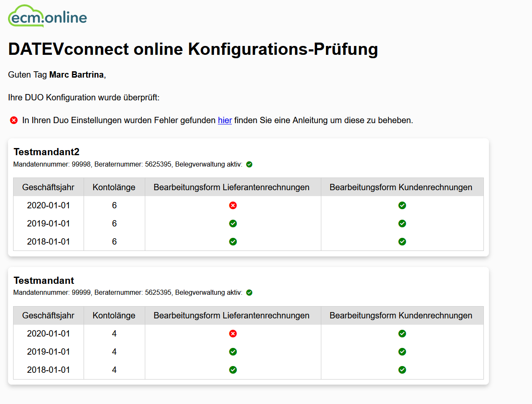This screenshot has width=532, height=404.
Task: Click the ecm:online logo
Action: point(47,16)
